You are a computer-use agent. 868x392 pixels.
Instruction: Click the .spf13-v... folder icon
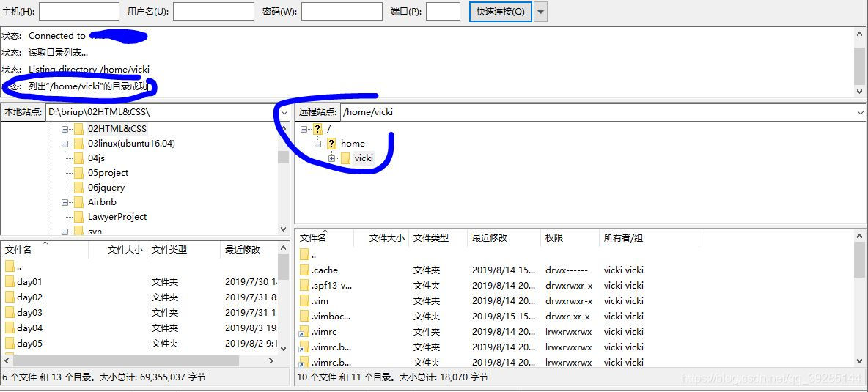tap(304, 286)
